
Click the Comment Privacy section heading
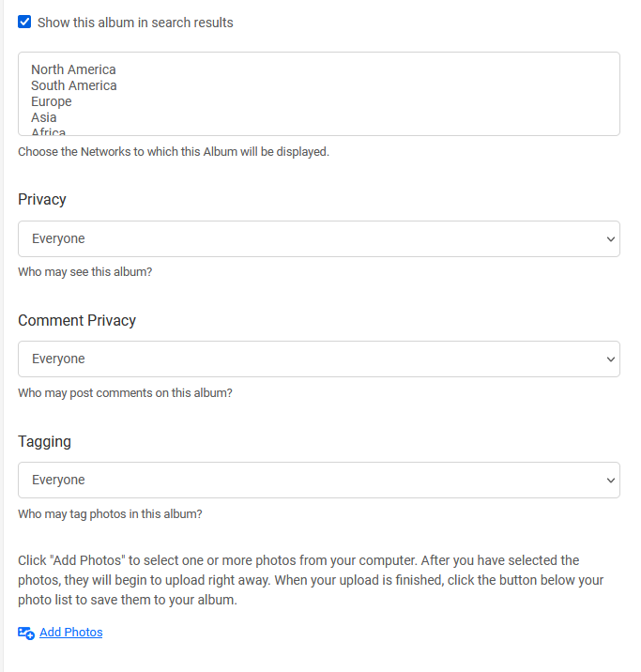tap(77, 321)
